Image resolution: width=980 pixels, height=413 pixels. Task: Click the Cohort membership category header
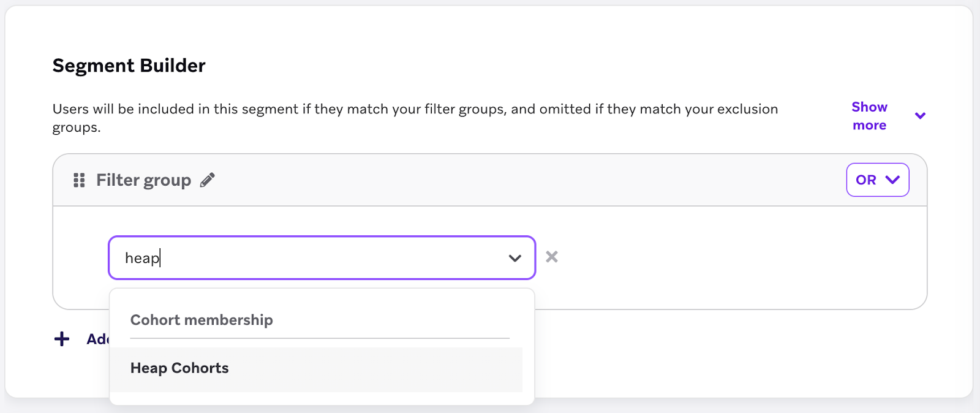coord(202,320)
